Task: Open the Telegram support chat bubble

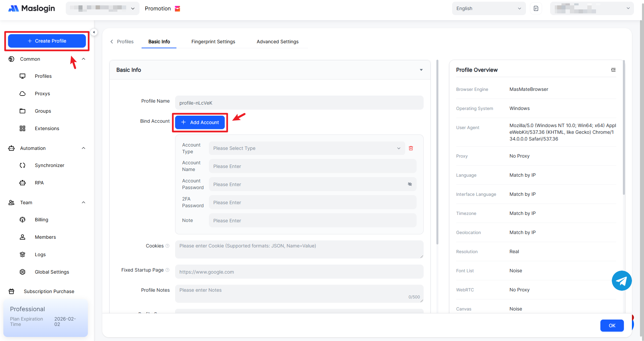Action: point(622,281)
